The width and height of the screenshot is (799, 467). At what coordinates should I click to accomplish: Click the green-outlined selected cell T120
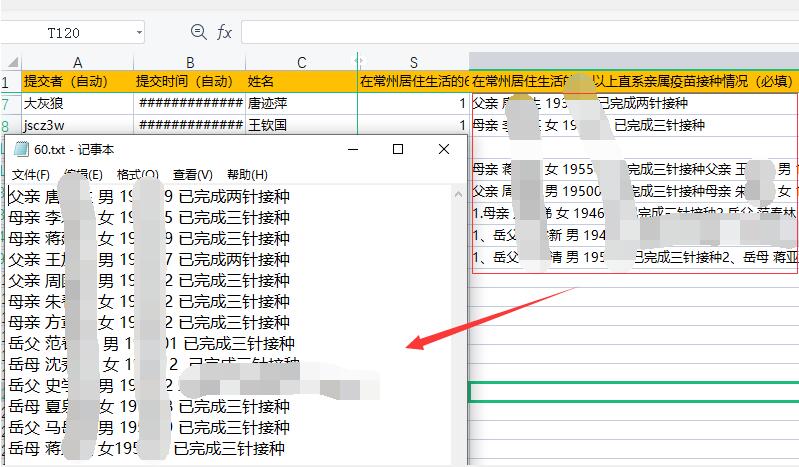634,392
